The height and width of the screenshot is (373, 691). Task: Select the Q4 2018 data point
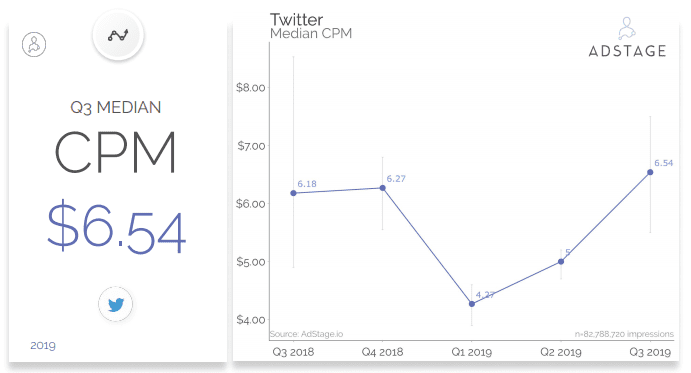(x=383, y=188)
